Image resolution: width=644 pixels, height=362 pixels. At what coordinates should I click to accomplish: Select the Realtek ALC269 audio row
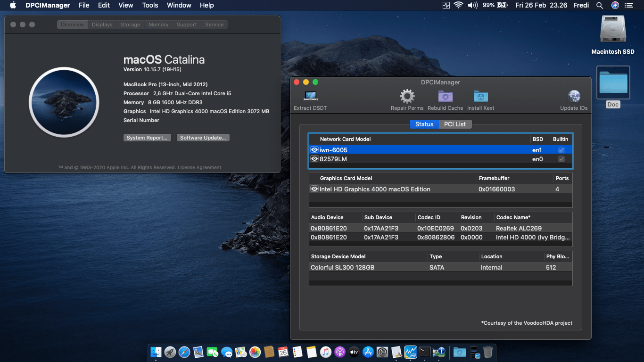point(440,228)
